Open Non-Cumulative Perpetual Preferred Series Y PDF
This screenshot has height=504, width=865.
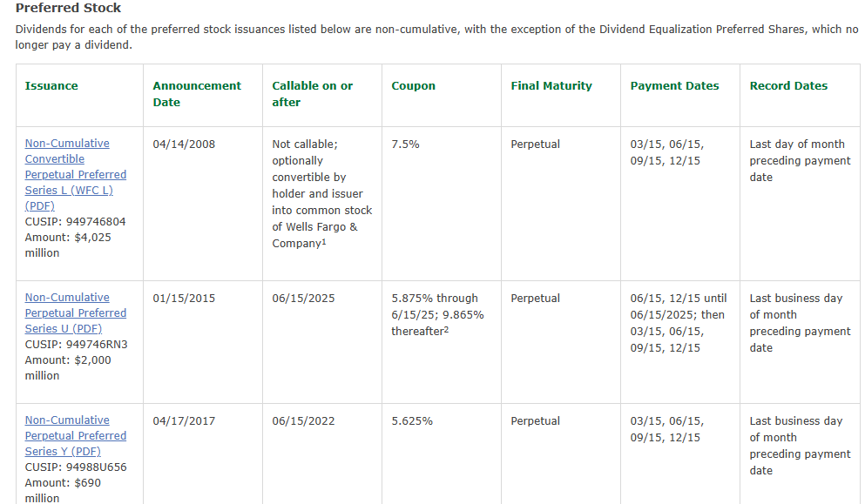[76, 435]
